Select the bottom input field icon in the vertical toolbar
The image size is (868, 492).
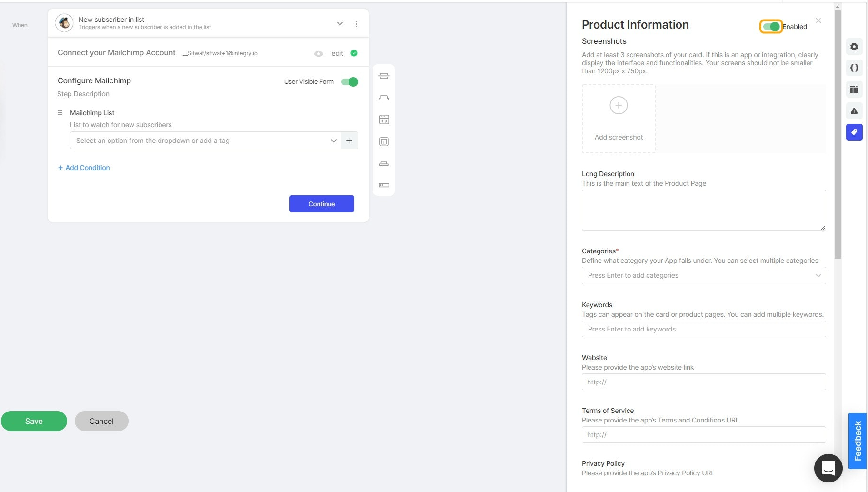[384, 185]
